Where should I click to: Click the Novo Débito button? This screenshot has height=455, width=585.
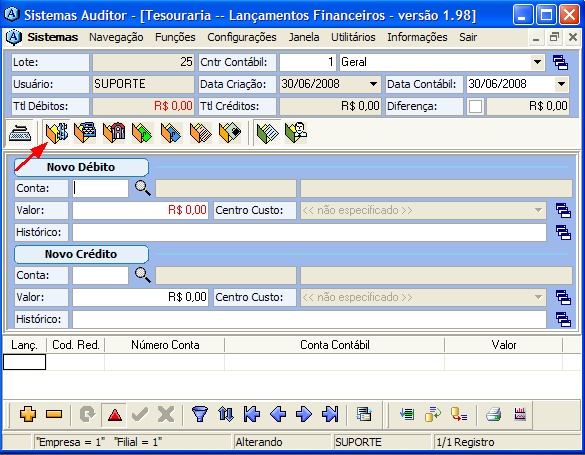81,167
